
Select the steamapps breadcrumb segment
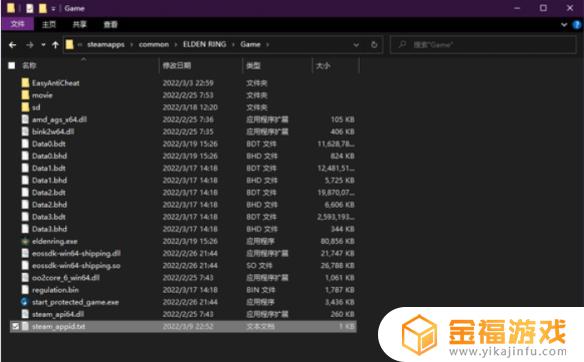[x=106, y=44]
